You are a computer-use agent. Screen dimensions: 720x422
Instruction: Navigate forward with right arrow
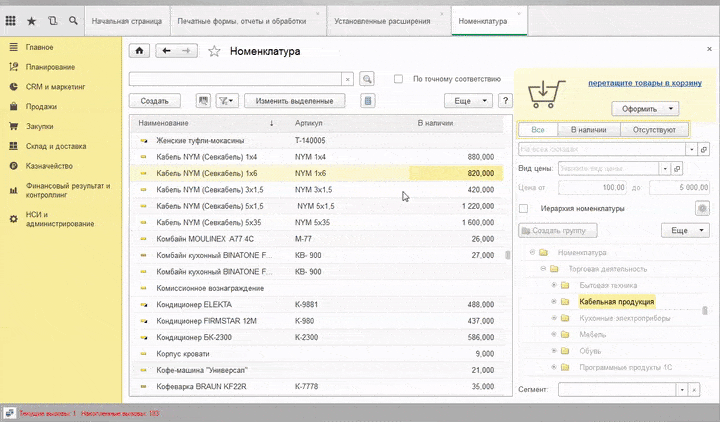pyautogui.click(x=186, y=51)
